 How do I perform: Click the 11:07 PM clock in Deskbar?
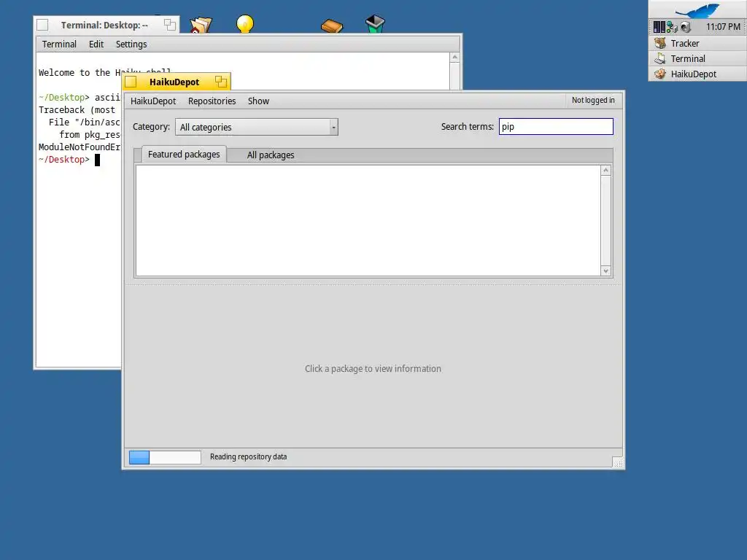[x=723, y=27]
